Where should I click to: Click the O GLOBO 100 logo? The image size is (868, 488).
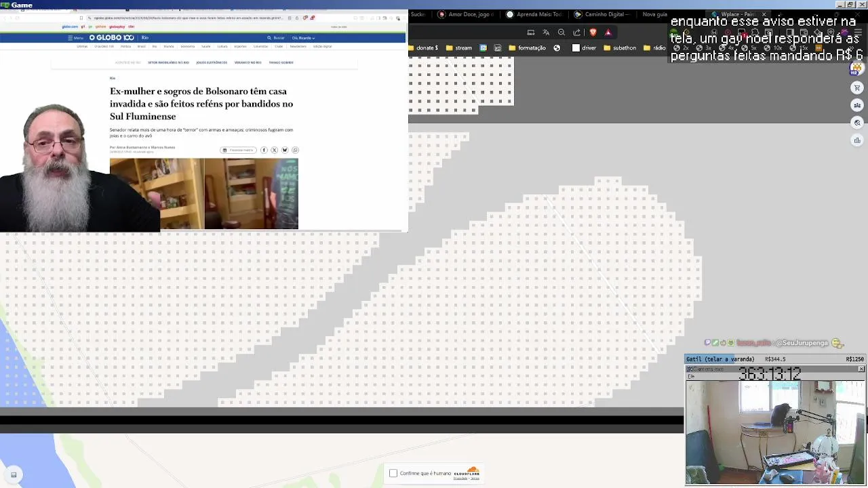(112, 38)
